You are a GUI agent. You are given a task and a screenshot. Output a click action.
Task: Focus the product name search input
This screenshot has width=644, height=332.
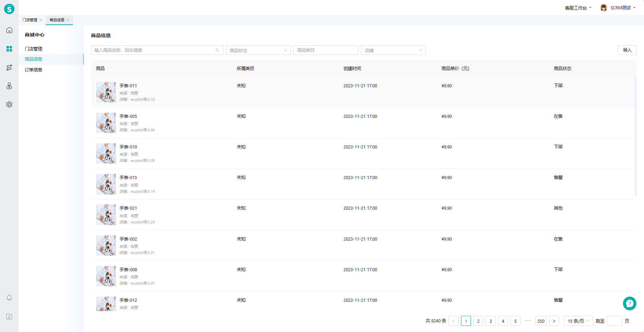coord(157,50)
